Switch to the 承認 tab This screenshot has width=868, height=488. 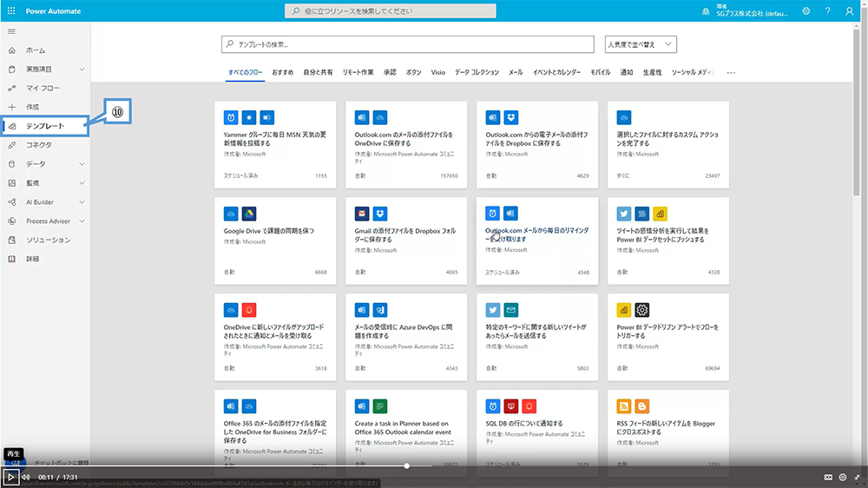[x=390, y=73]
